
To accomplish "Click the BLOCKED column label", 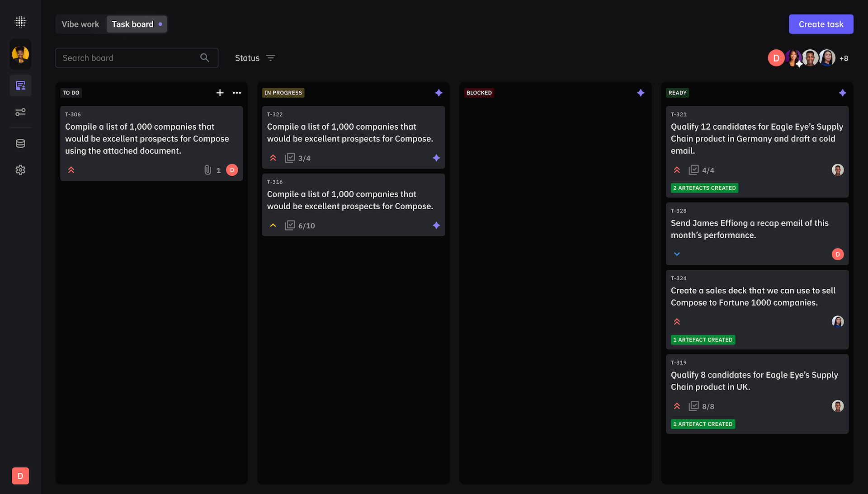I will coord(479,93).
